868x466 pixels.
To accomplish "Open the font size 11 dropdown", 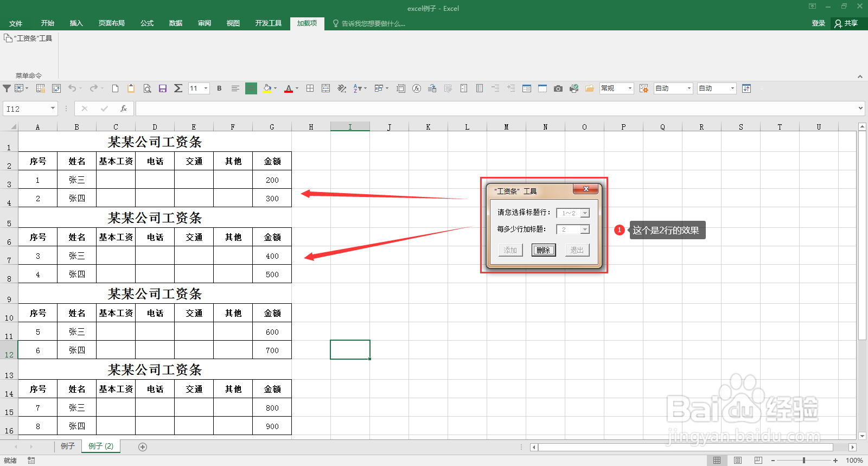I will (206, 88).
